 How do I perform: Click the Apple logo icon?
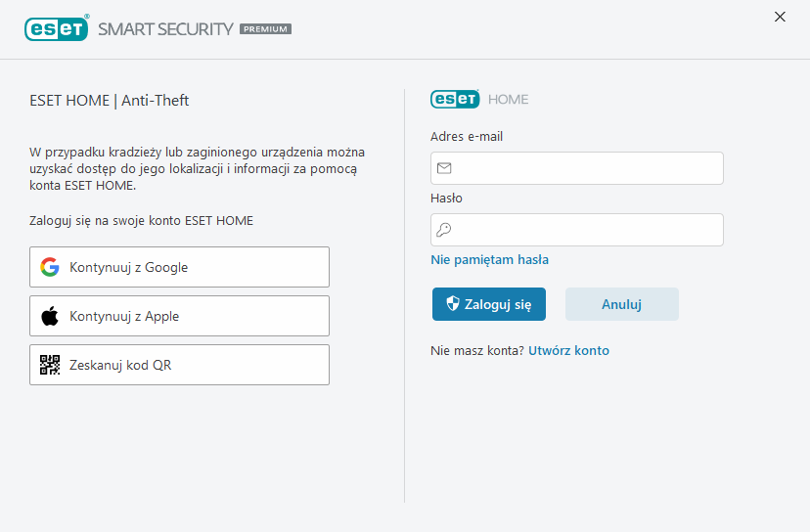pyautogui.click(x=50, y=316)
